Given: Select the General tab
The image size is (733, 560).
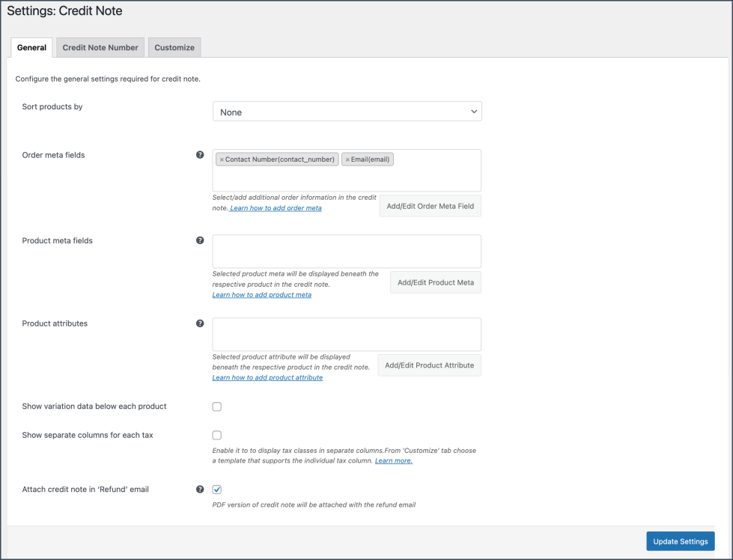Looking at the screenshot, I should 31,47.
